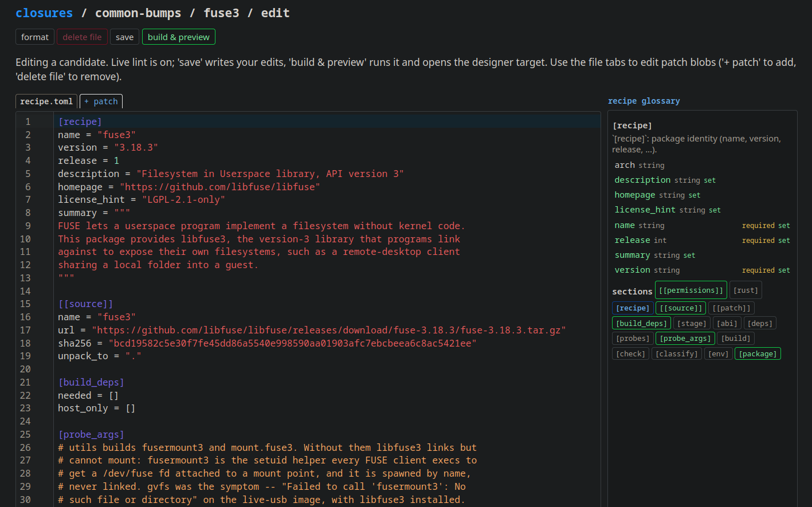812x507 pixels.
Task: Select the [deps] section chip
Action: point(760,324)
